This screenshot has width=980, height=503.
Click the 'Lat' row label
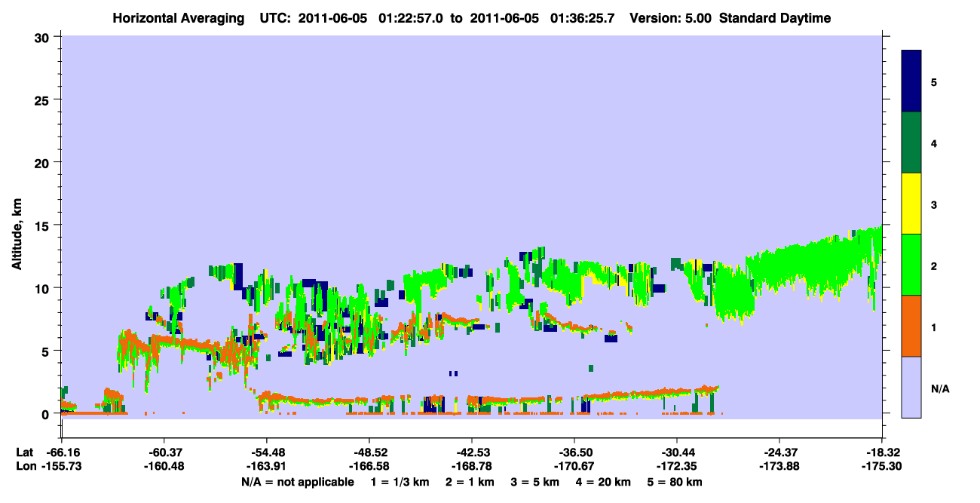24,452
